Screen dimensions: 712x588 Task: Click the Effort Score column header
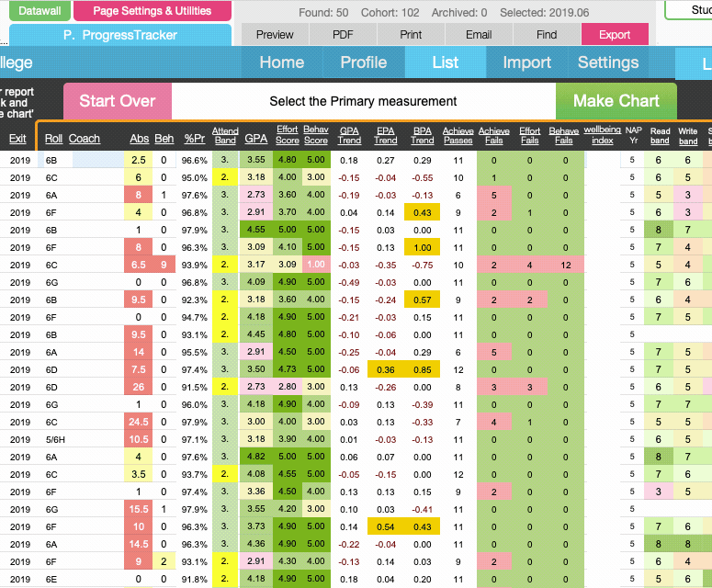287,135
